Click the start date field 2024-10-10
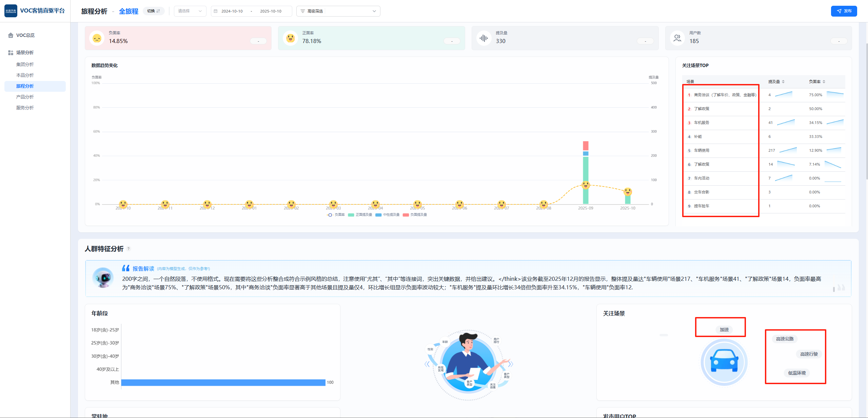Screen dimensions: 868x418 232,11
